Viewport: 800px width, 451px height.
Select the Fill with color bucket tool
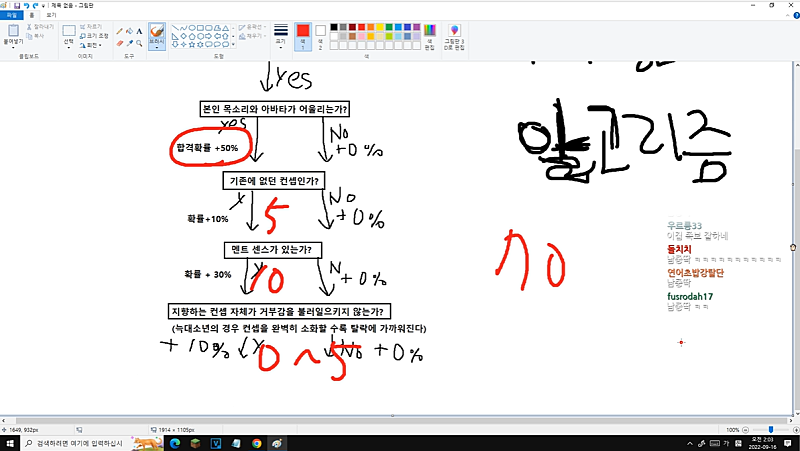pyautogui.click(x=129, y=31)
